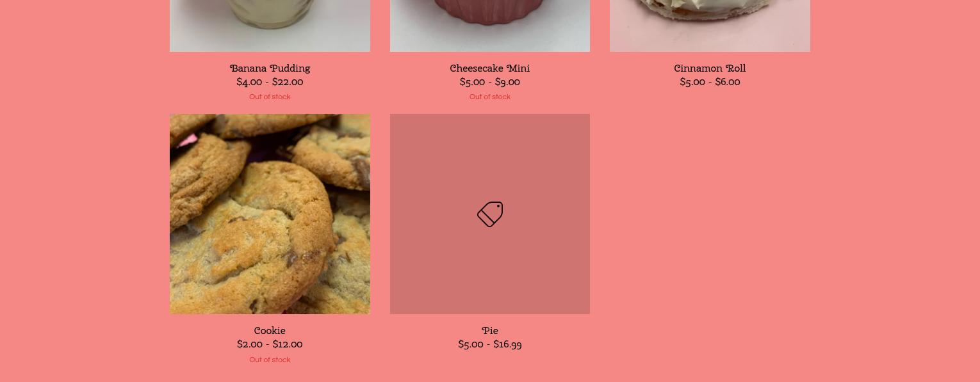Viewport: 980px width, 382px height.
Task: Click the Cinnamon Roll product title
Action: pos(710,68)
